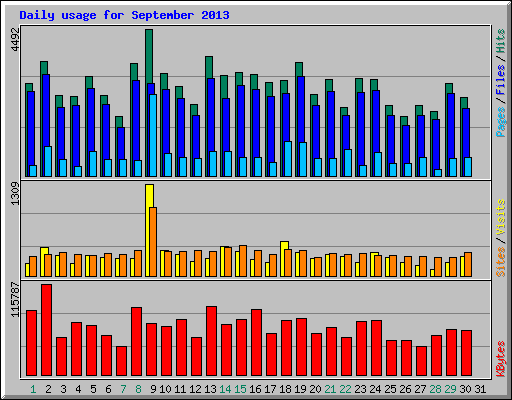Click day 21 on the x-axis

(x=330, y=389)
